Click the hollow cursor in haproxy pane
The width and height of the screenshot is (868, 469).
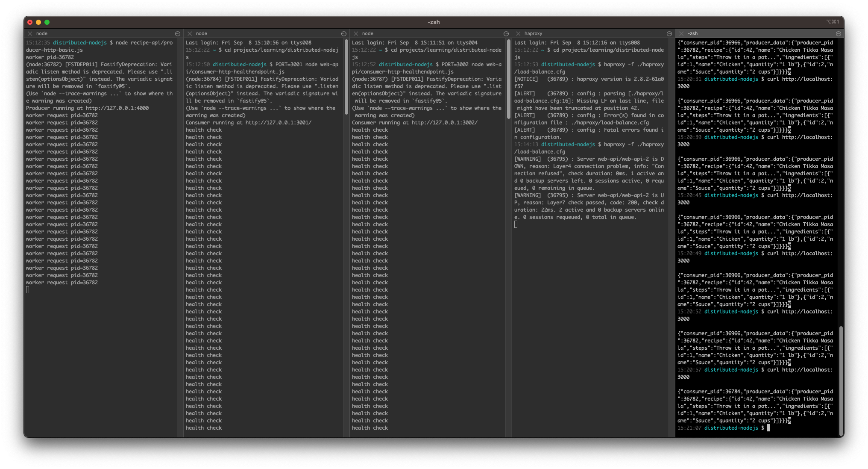[x=516, y=224]
